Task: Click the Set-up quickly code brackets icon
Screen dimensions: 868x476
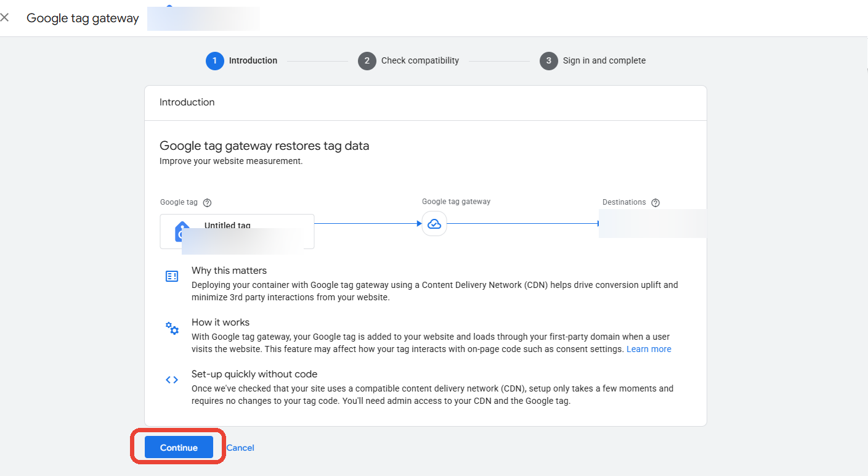Action: point(172,380)
